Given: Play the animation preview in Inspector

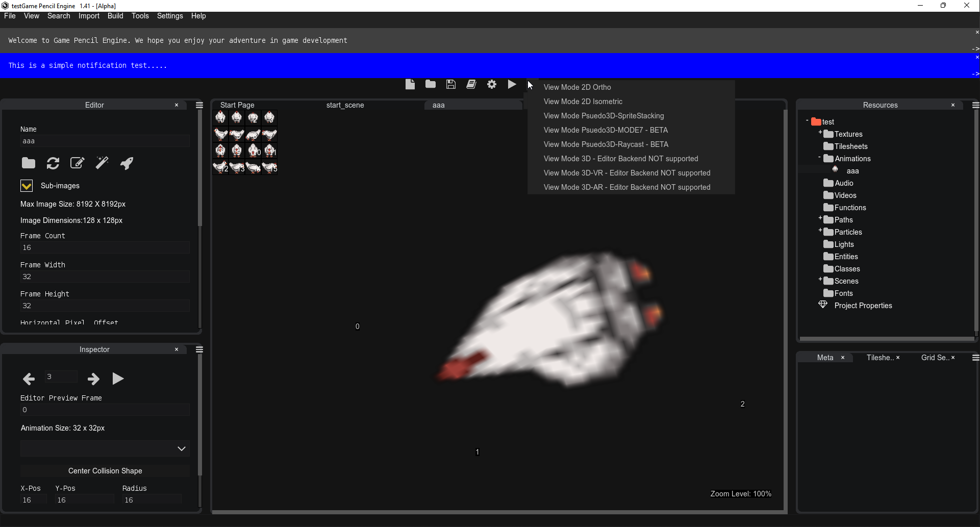Looking at the screenshot, I should pos(118,379).
